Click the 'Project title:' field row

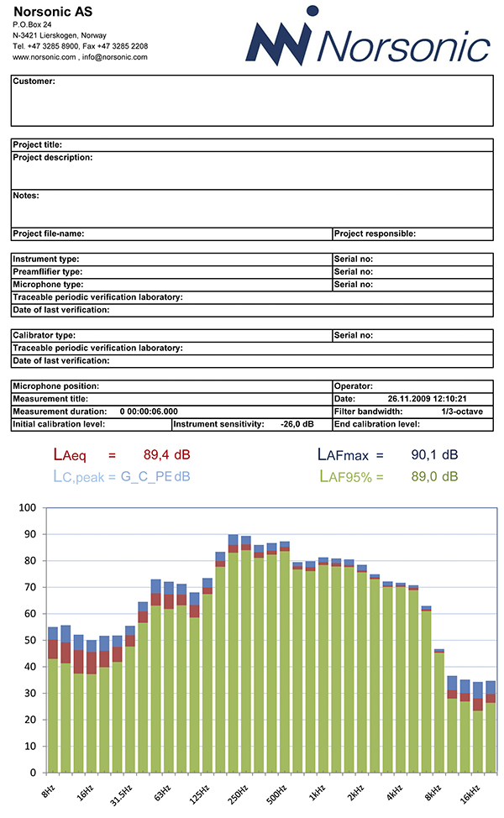252,145
